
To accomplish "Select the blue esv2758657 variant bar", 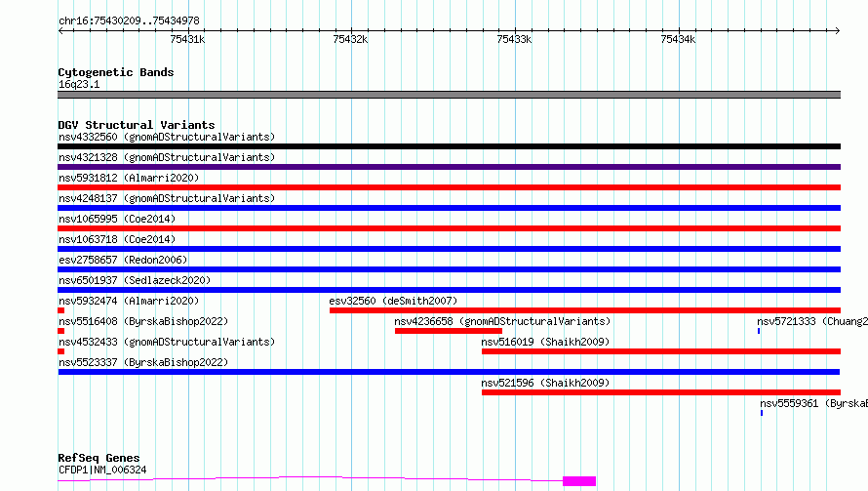I will [449, 269].
